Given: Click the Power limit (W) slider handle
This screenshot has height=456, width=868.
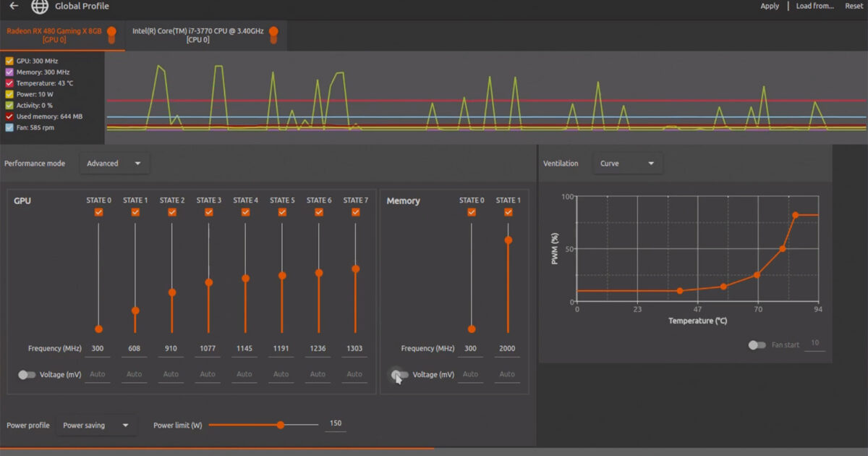Looking at the screenshot, I should tap(280, 426).
